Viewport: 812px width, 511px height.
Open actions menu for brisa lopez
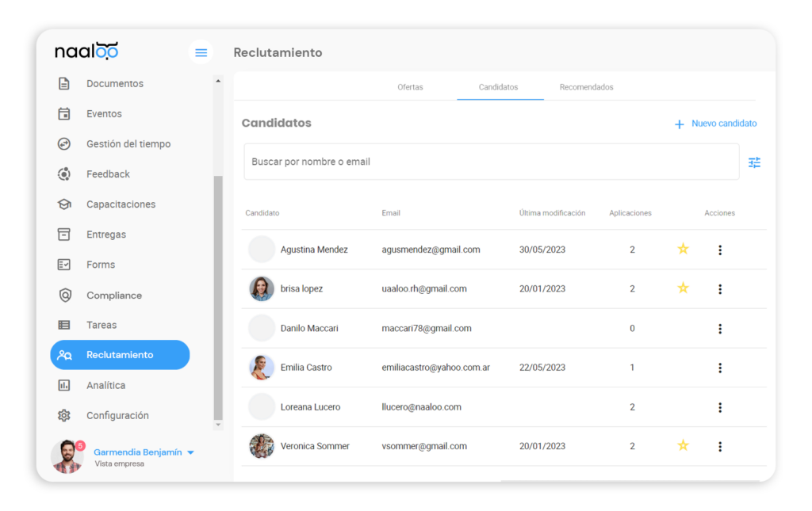pos(720,289)
